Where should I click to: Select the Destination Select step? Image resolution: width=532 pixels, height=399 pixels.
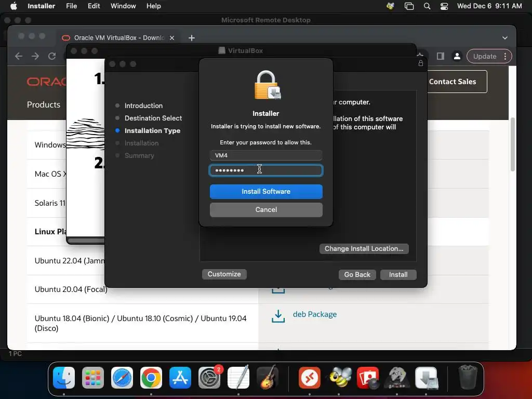tap(153, 118)
